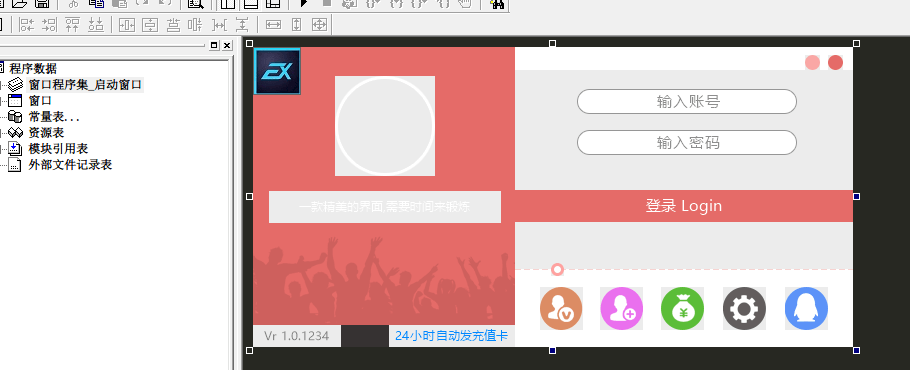
Task: Click the align right edges toolbar icon
Action: coord(49,24)
